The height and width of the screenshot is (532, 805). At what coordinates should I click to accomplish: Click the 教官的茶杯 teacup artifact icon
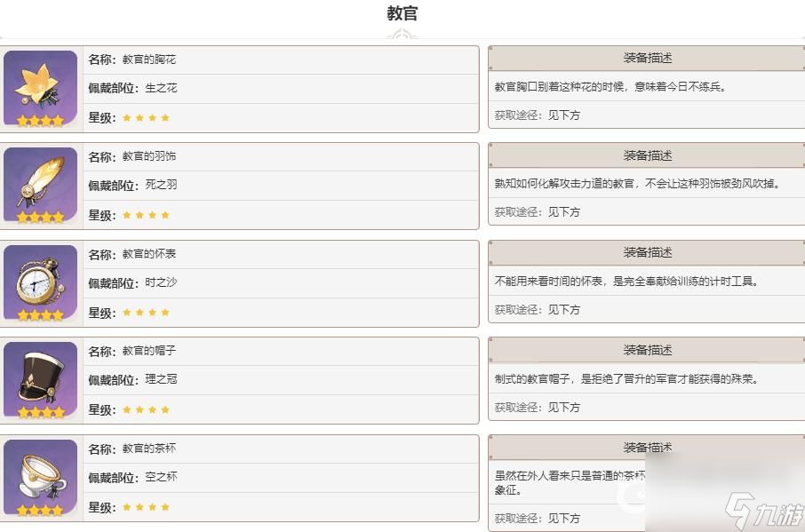tap(41, 478)
